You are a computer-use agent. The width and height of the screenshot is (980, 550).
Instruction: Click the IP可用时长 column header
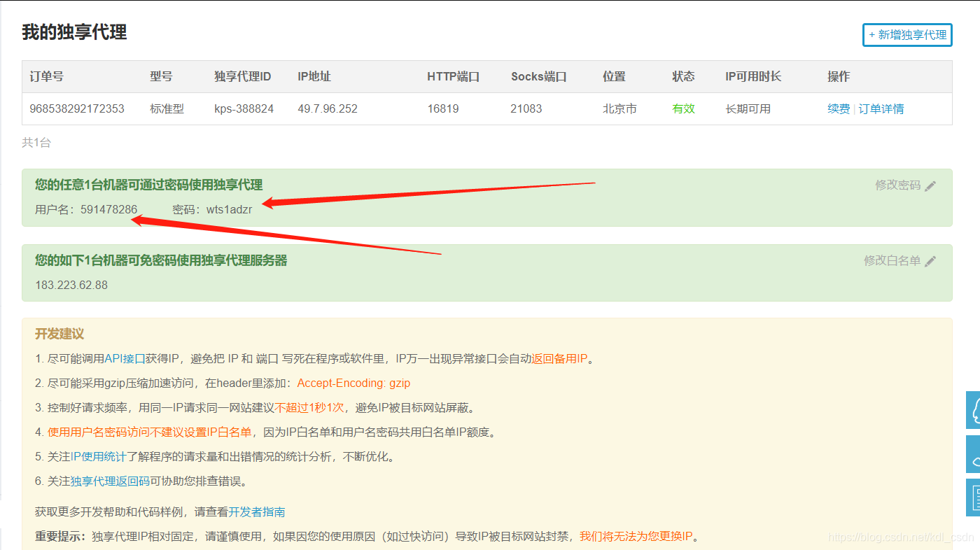tap(753, 77)
